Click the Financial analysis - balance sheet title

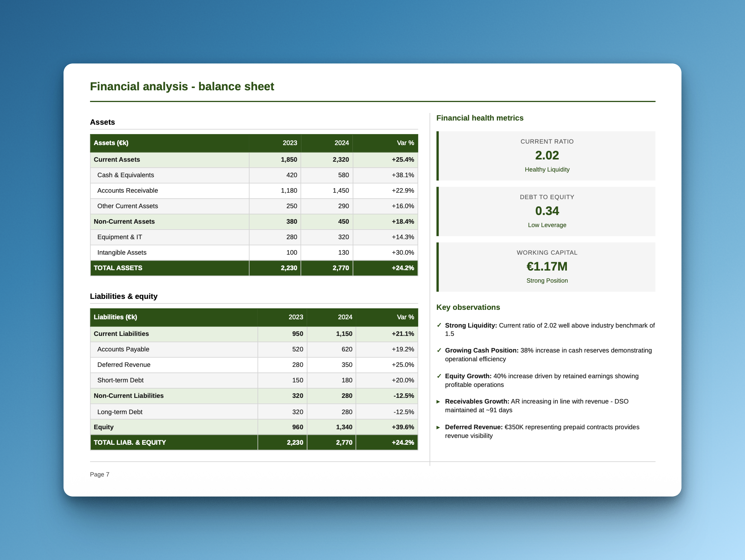tap(182, 87)
